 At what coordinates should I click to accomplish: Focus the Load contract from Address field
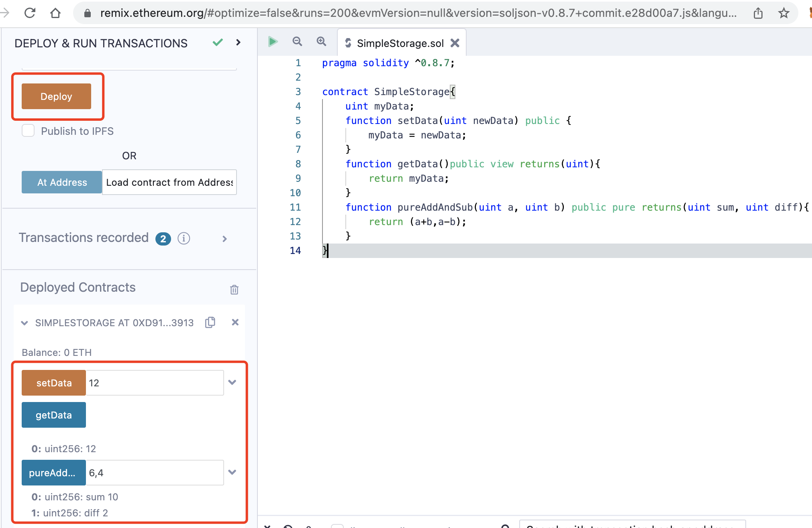click(x=169, y=182)
